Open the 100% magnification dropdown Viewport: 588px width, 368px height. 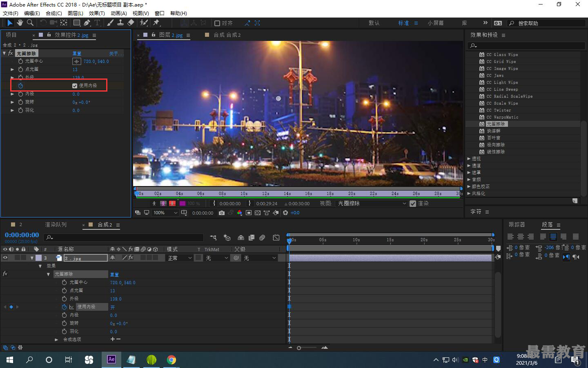[165, 213]
